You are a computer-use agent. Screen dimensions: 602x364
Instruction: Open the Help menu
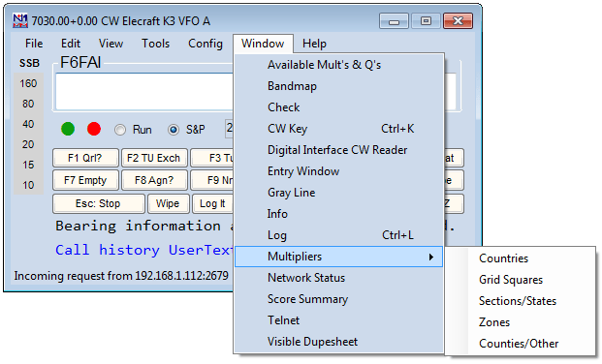click(314, 44)
